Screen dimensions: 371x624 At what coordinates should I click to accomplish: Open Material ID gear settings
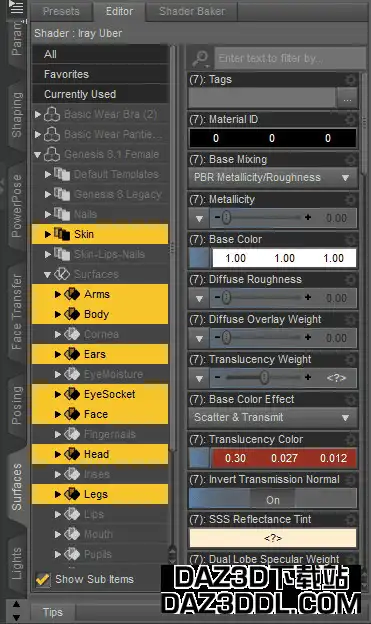point(350,119)
